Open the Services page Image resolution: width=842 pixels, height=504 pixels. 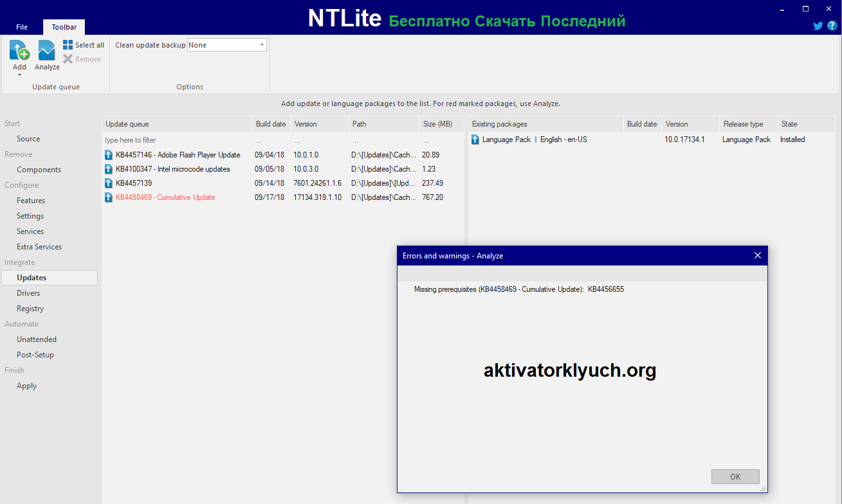pyautogui.click(x=30, y=231)
